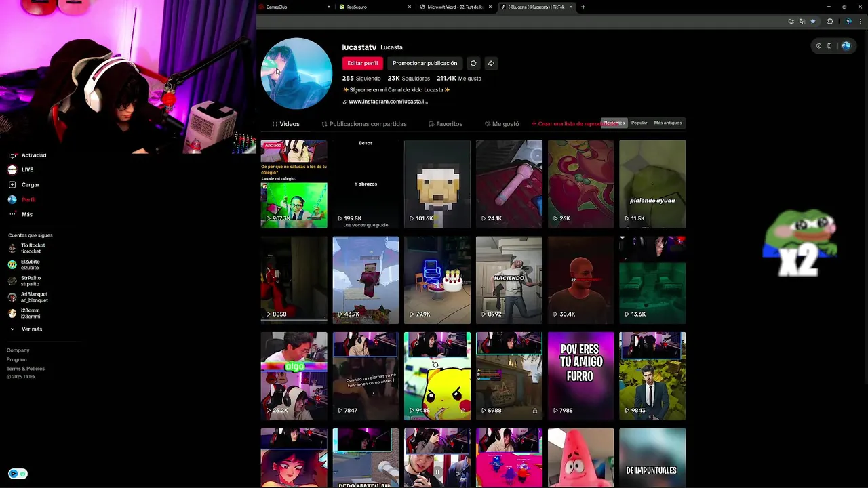
Task: Open the 285 Siguiendo list
Action: [x=361, y=79]
